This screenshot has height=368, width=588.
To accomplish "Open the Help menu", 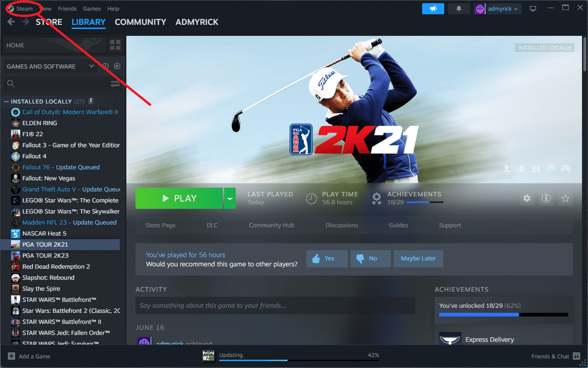I will tap(113, 9).
